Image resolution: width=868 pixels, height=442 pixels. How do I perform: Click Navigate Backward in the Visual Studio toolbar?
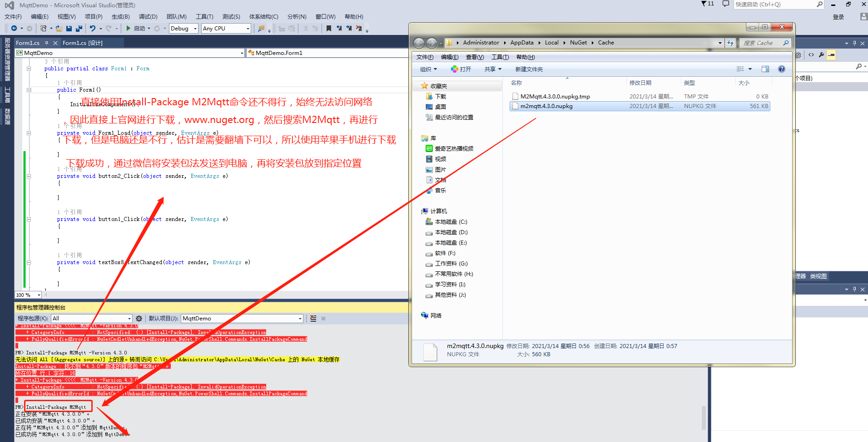[14, 29]
